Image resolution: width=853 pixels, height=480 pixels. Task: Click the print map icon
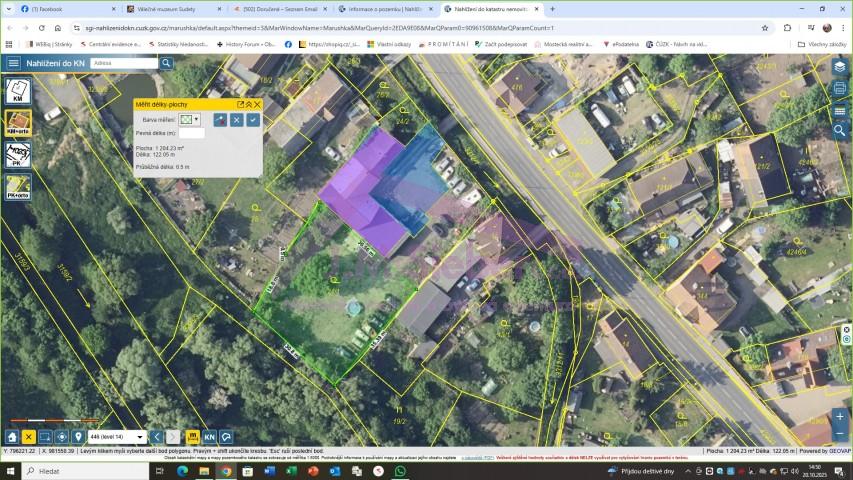pos(840,88)
